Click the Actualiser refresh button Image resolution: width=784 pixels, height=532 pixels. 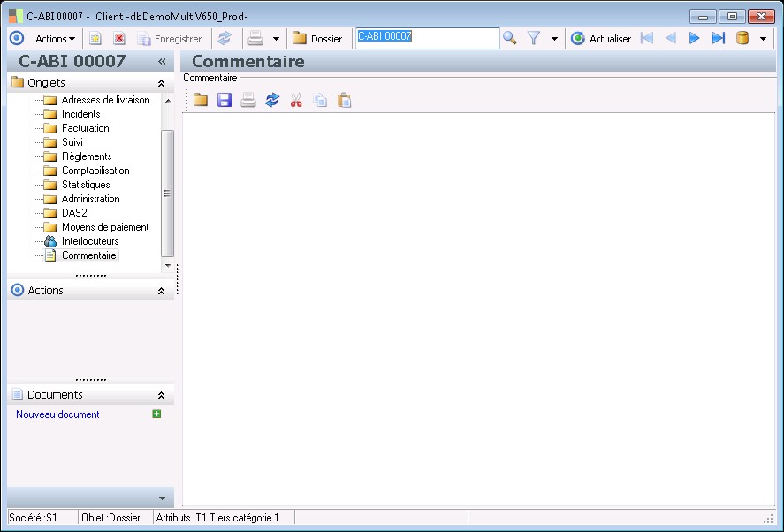point(601,39)
